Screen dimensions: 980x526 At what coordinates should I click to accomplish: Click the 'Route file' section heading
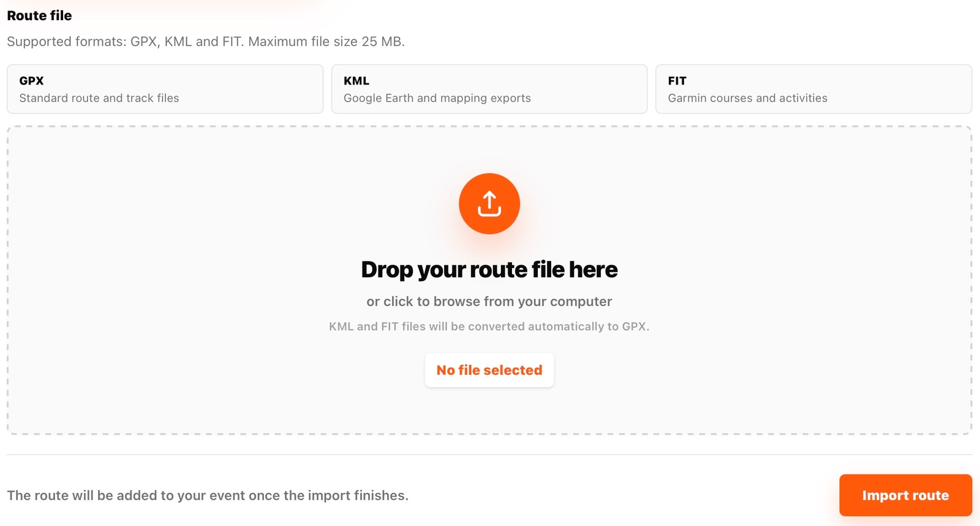[x=39, y=16]
